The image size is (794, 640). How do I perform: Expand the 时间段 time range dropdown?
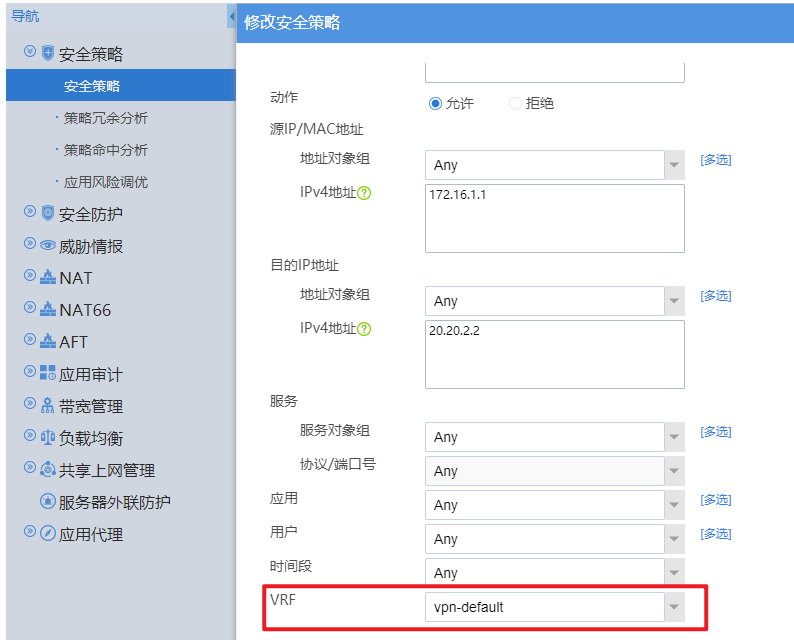[674, 573]
